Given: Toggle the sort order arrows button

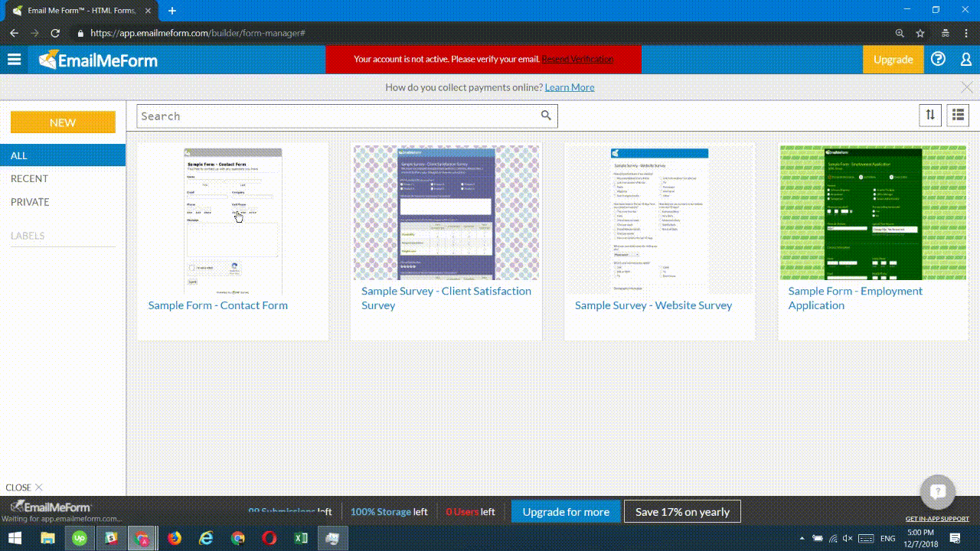Looking at the screenshot, I should coord(930,115).
